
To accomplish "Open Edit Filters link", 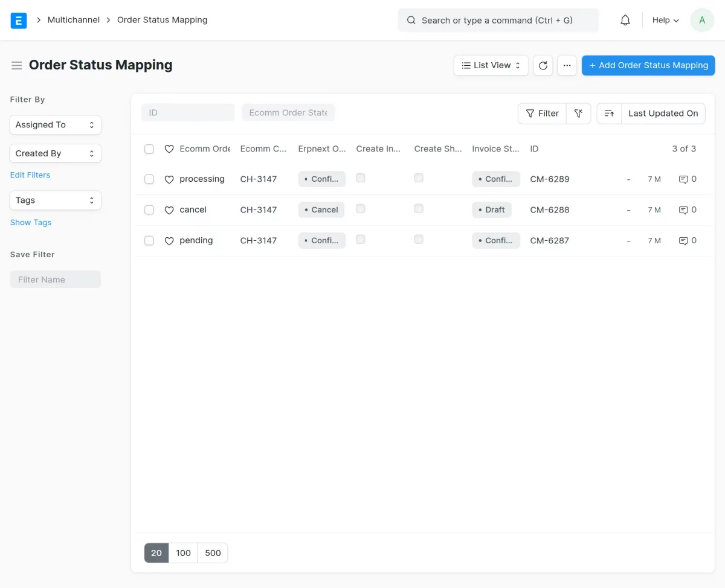I will click(30, 174).
